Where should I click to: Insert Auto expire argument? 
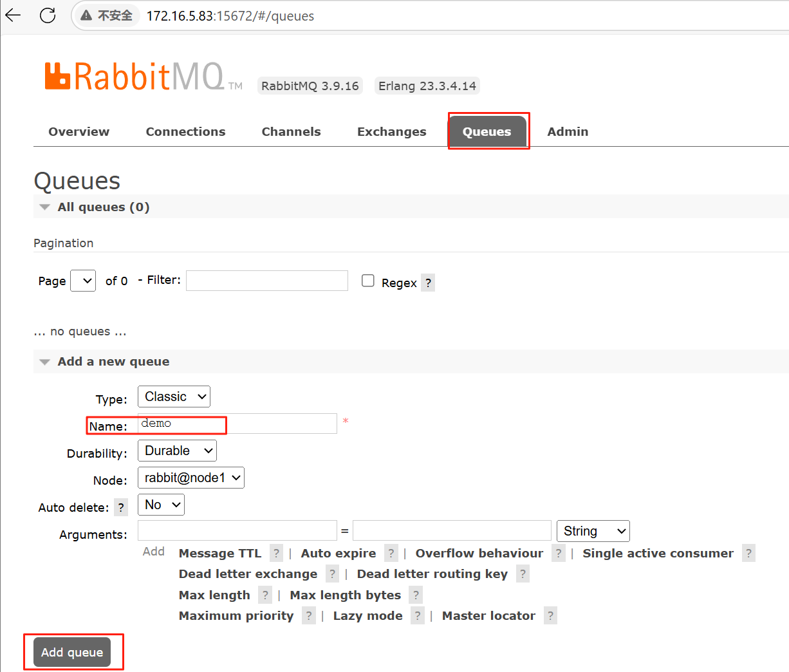(339, 553)
